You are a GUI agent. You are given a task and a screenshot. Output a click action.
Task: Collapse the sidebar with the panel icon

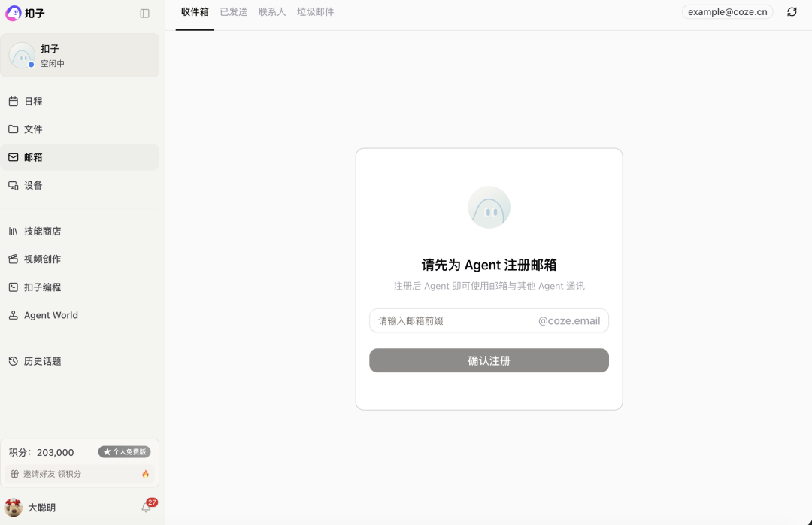[145, 13]
